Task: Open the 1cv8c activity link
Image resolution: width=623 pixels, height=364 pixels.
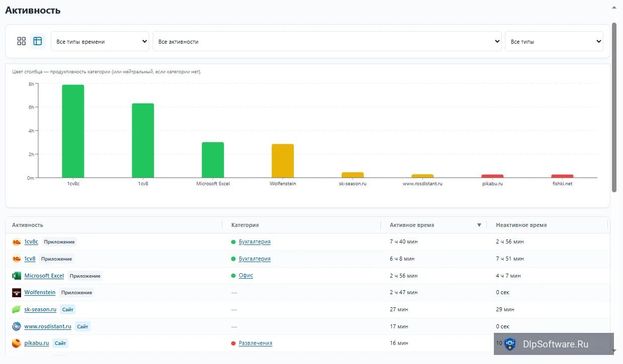Action: tap(31, 242)
